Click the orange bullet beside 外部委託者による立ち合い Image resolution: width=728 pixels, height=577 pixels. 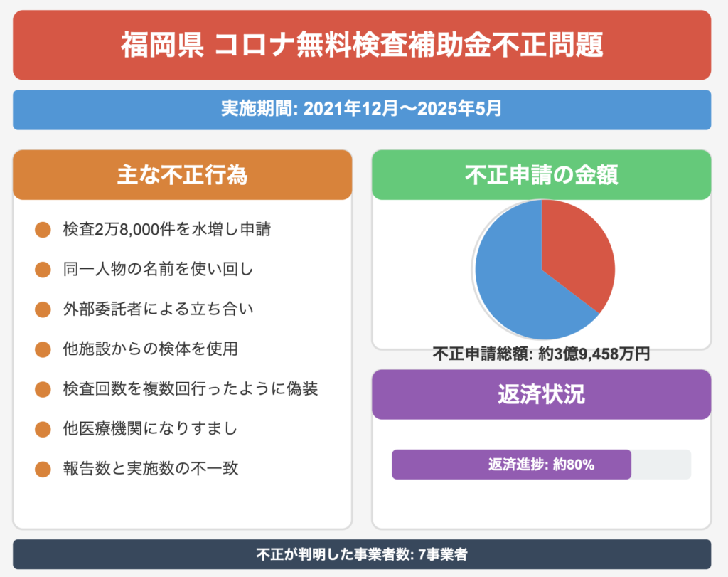tap(43, 309)
